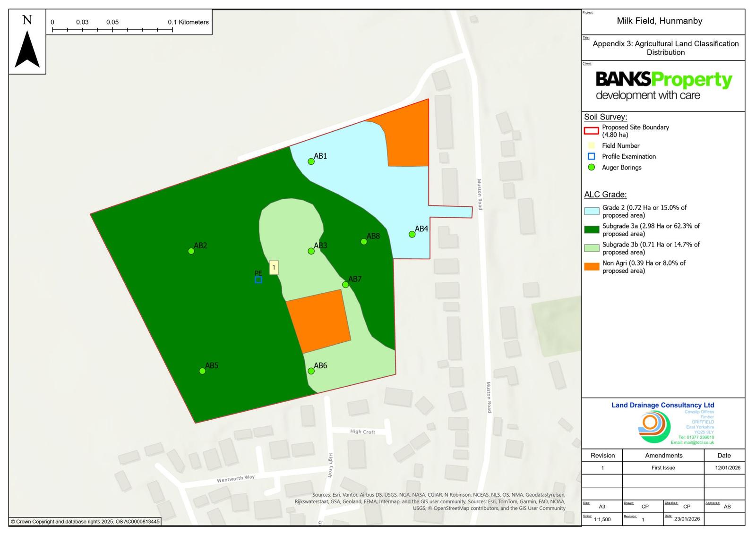This screenshot has height=534, width=756.
Task: Select the AB7 auger boring point
Action: 345,285
